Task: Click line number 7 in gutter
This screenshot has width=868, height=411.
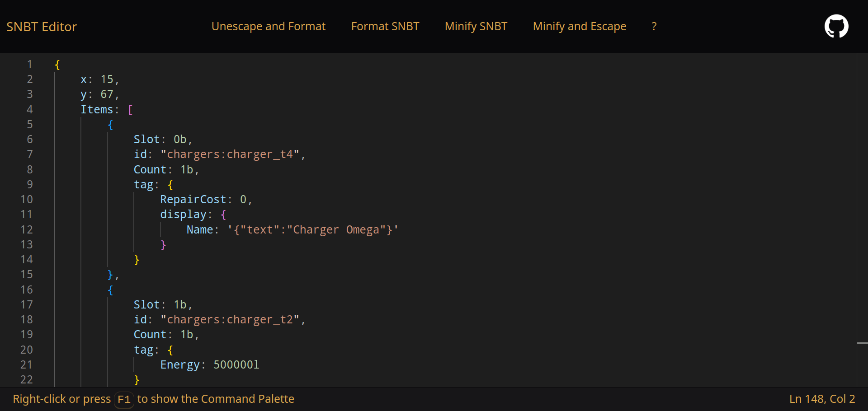Action: point(30,154)
